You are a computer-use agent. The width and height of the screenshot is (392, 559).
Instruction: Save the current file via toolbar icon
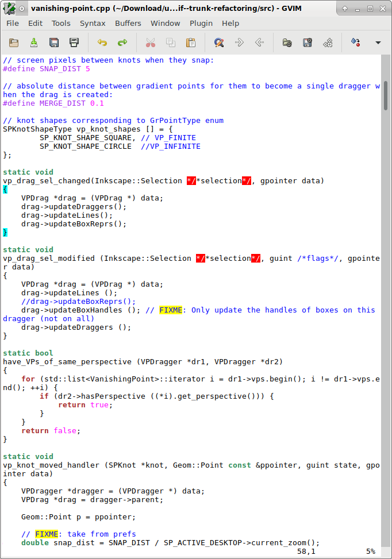[x=34, y=43]
